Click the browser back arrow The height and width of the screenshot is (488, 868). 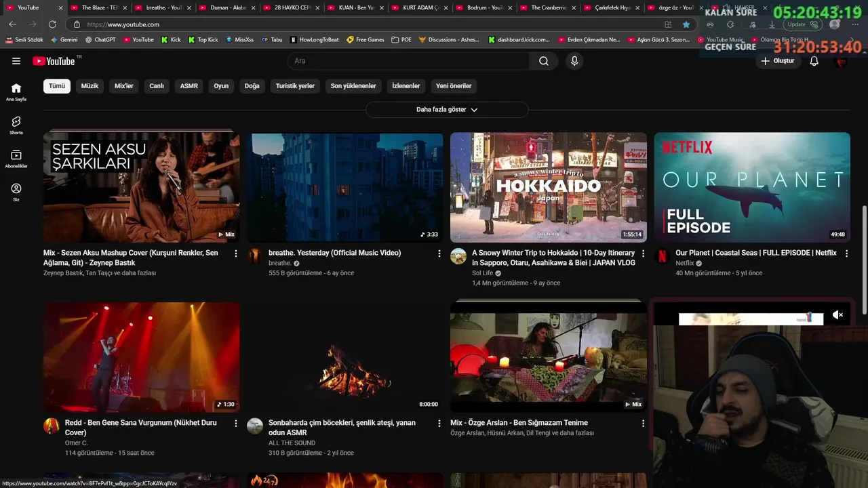(12, 24)
